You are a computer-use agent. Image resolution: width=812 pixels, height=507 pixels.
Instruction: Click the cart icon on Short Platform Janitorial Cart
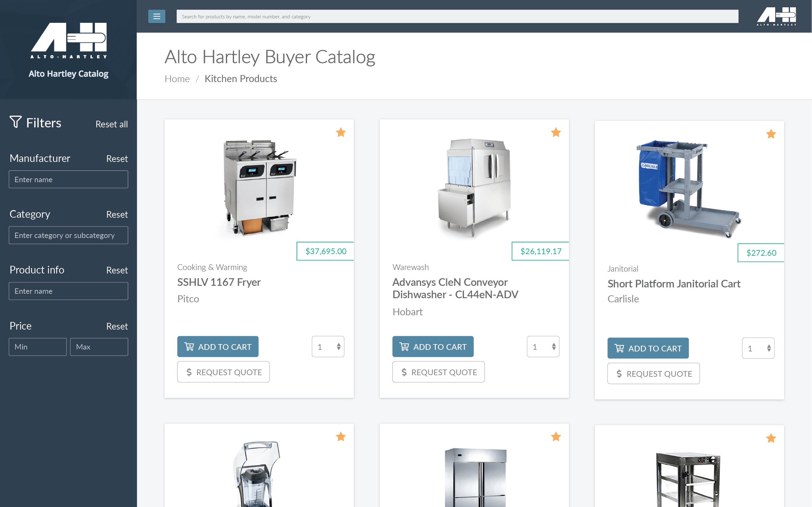(619, 348)
